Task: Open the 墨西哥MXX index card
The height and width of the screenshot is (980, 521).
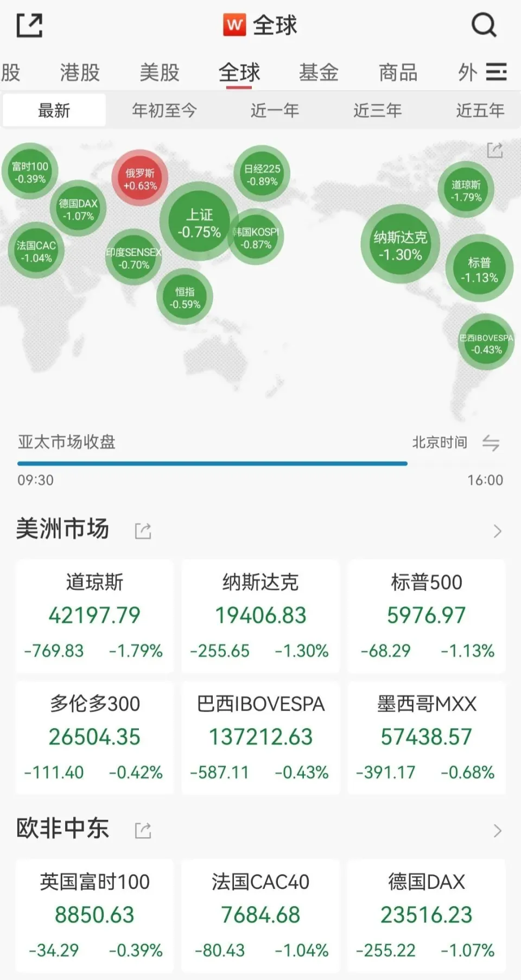Action: point(427,738)
